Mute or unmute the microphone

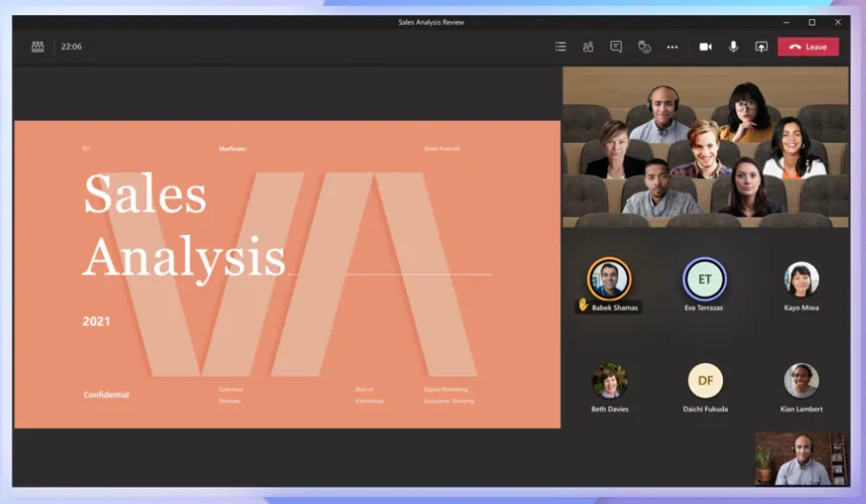click(734, 47)
